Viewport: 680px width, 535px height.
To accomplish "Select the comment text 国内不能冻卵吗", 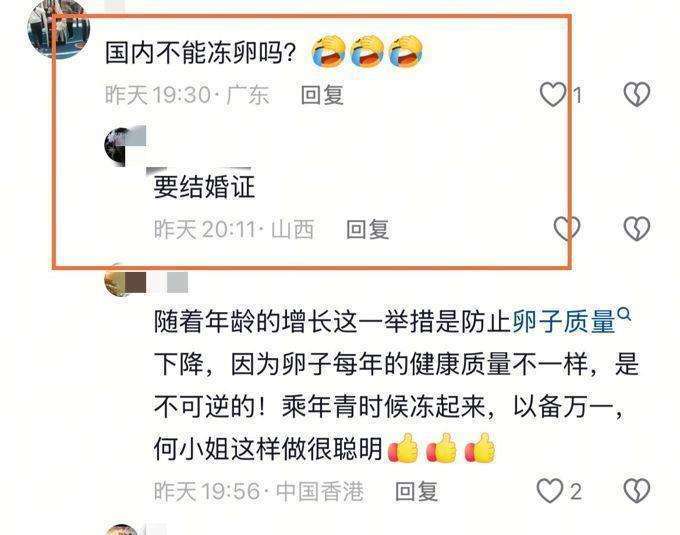I will tap(200, 53).
